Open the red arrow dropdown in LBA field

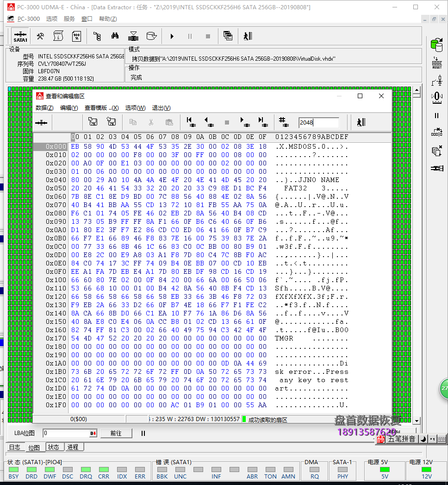[x=93, y=434]
